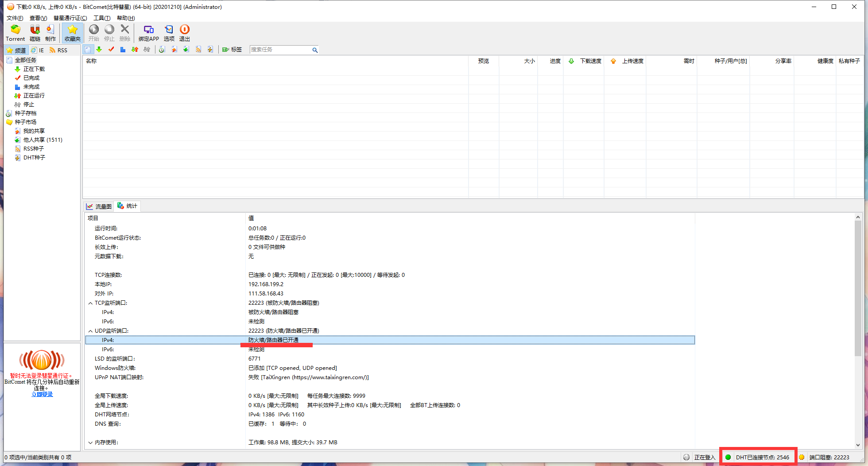Click the others-shares filter icon
868x466 pixels.
click(186, 50)
